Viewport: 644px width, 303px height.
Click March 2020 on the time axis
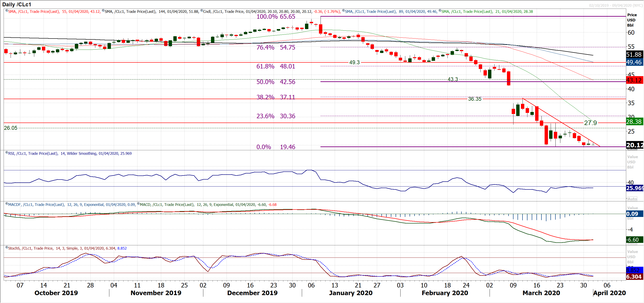pyautogui.click(x=541, y=293)
